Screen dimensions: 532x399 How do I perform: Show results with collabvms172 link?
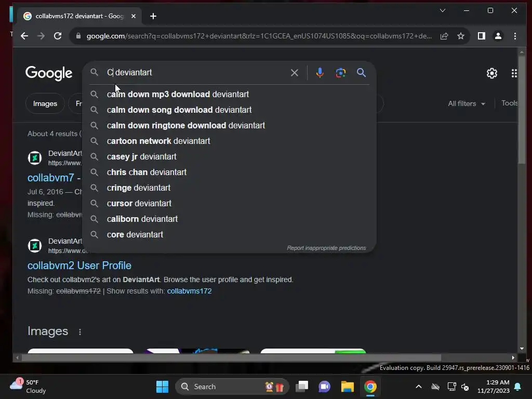(189, 291)
